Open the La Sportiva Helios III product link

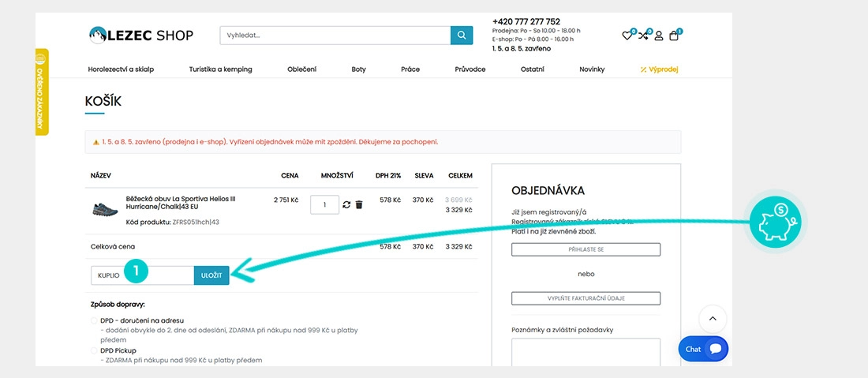181,203
